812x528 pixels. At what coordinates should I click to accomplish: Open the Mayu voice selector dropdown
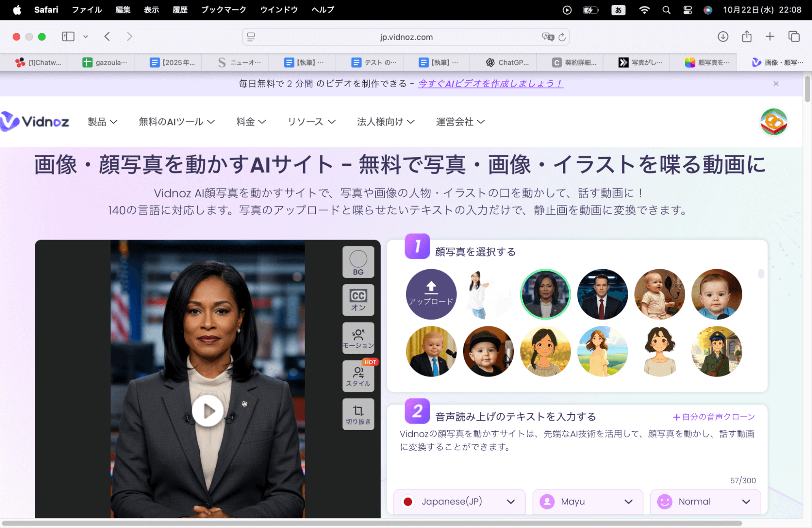tap(587, 501)
